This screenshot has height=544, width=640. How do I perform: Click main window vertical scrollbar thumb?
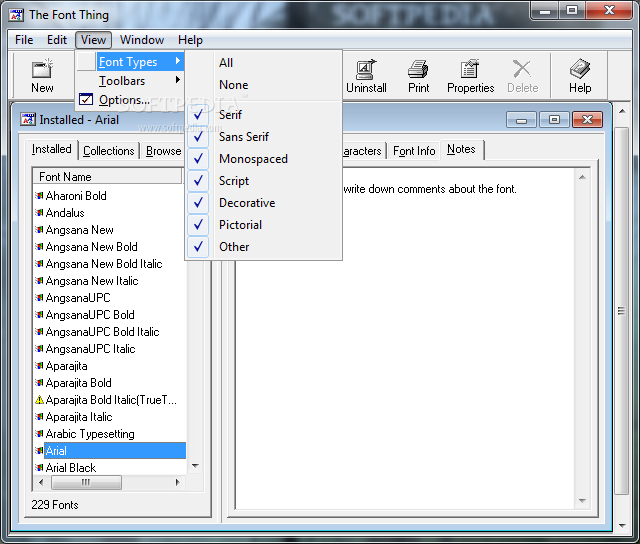click(x=622, y=311)
